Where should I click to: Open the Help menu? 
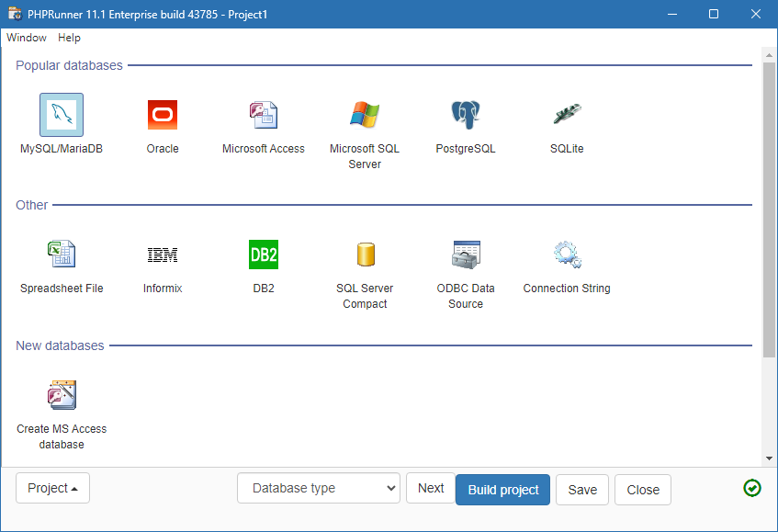[69, 38]
